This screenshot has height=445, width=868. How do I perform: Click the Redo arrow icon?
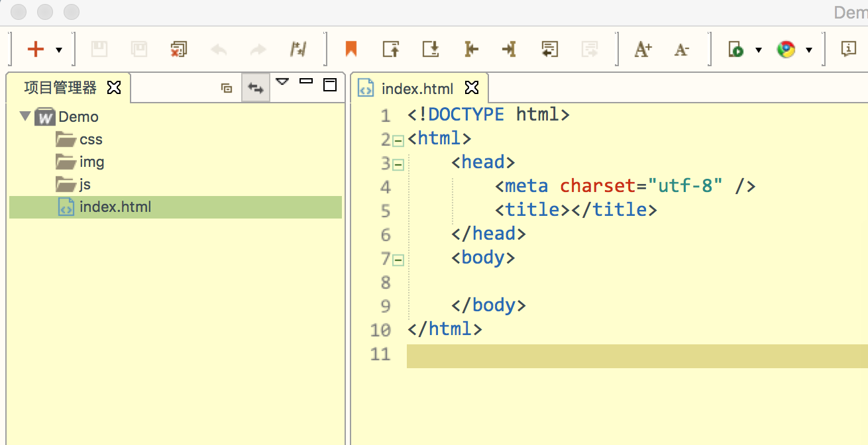click(x=258, y=49)
